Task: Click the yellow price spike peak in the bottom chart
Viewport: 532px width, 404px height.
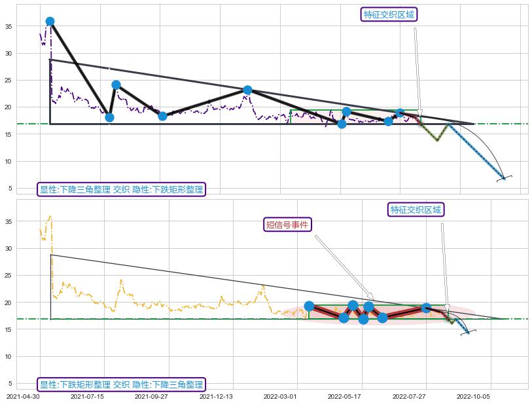Action: tap(50, 216)
